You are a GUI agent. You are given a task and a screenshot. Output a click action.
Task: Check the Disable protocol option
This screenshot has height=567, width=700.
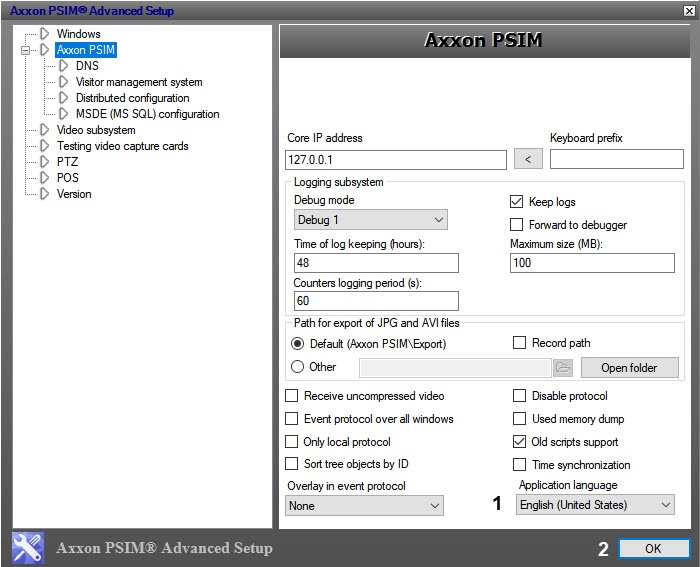(519, 396)
